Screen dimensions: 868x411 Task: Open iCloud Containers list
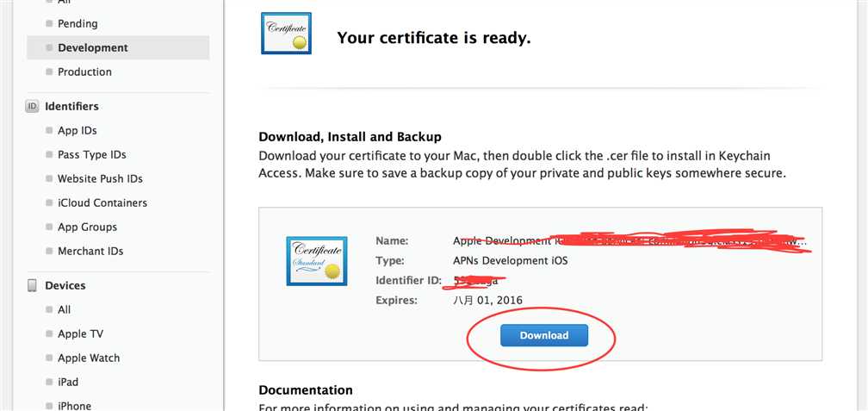(102, 202)
